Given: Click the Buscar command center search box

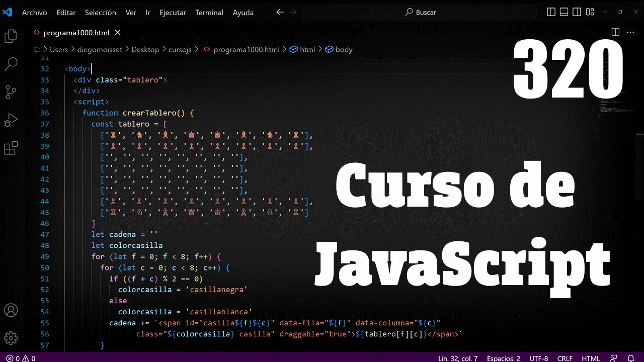Looking at the screenshot, I should pos(420,12).
